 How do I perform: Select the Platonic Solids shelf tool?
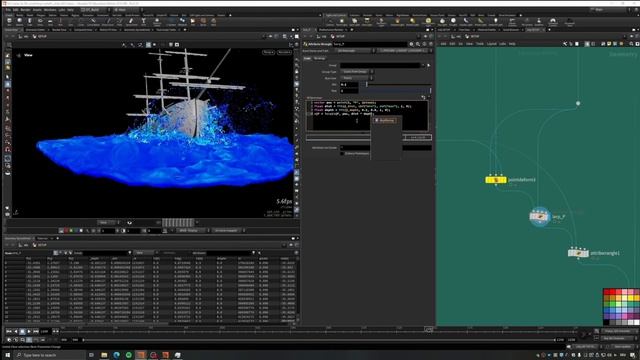pyautogui.click(x=157, y=22)
